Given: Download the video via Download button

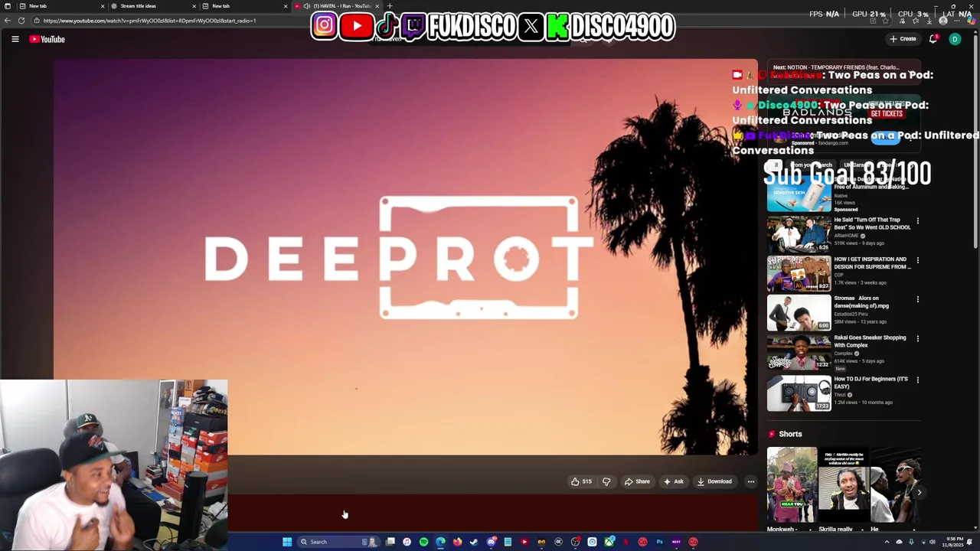Looking at the screenshot, I should (x=714, y=481).
